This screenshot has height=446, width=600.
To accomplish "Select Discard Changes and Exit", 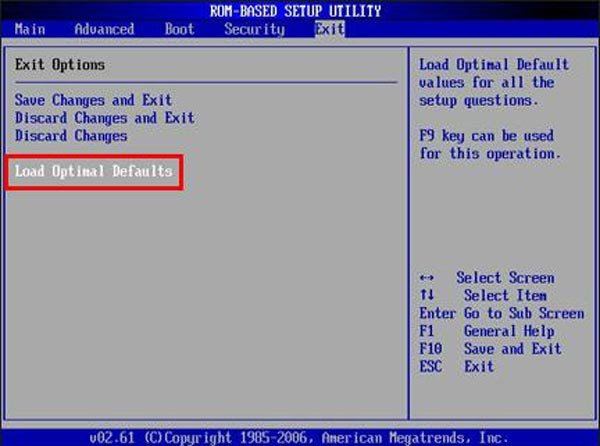I will click(104, 118).
